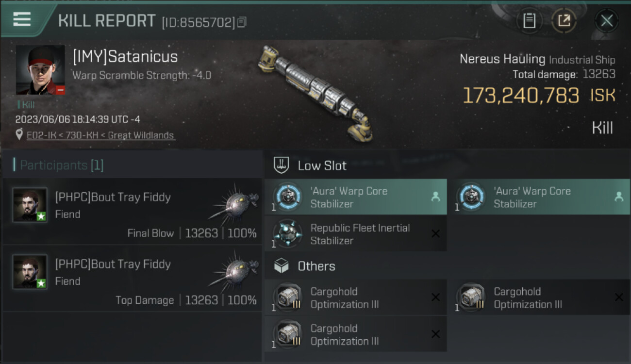Image resolution: width=631 pixels, height=364 pixels.
Task: Click person icon on second 'Aura' Warp Core Stabilizer
Action: (618, 197)
